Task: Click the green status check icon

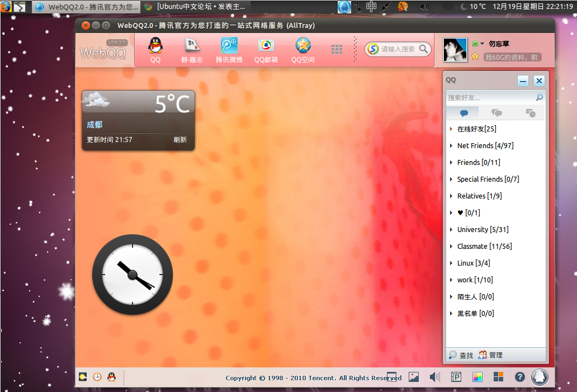Action: tap(475, 44)
